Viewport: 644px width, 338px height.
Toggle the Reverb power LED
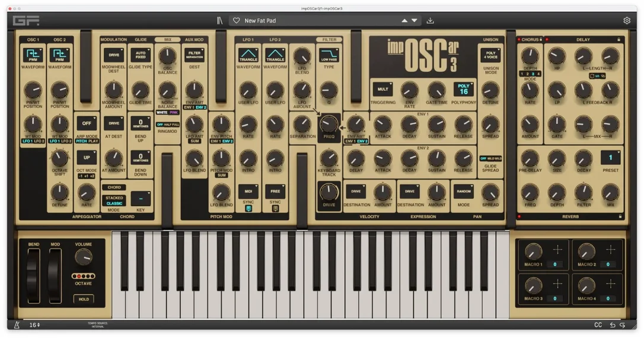tap(519, 216)
